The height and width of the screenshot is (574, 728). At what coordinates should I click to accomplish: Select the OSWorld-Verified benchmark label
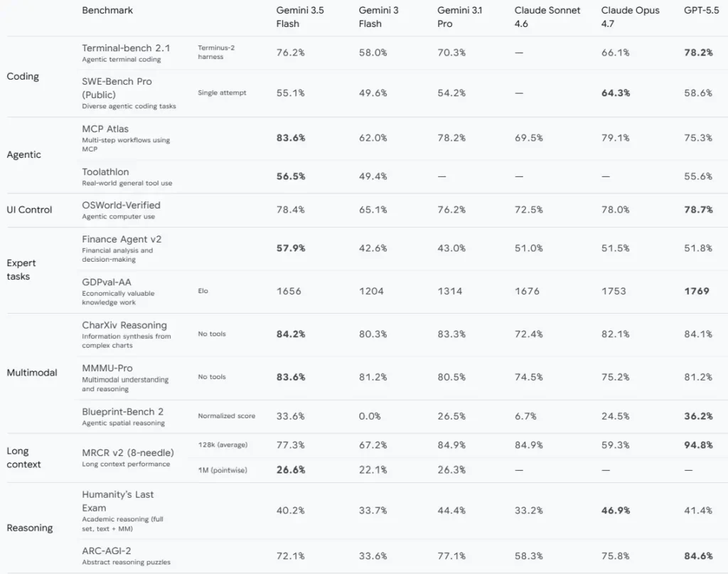(x=121, y=206)
